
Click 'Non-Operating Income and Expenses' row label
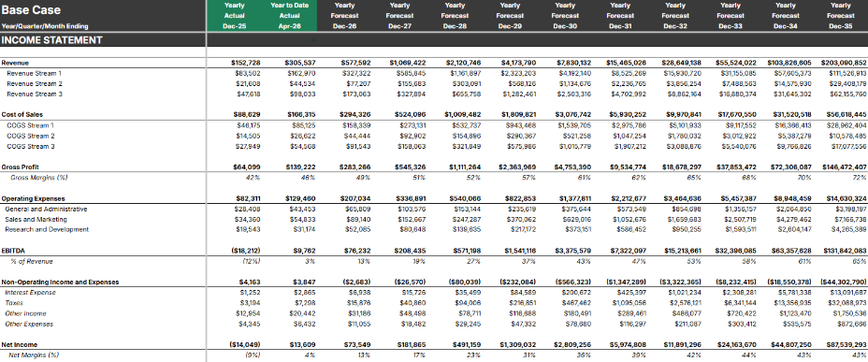click(61, 282)
